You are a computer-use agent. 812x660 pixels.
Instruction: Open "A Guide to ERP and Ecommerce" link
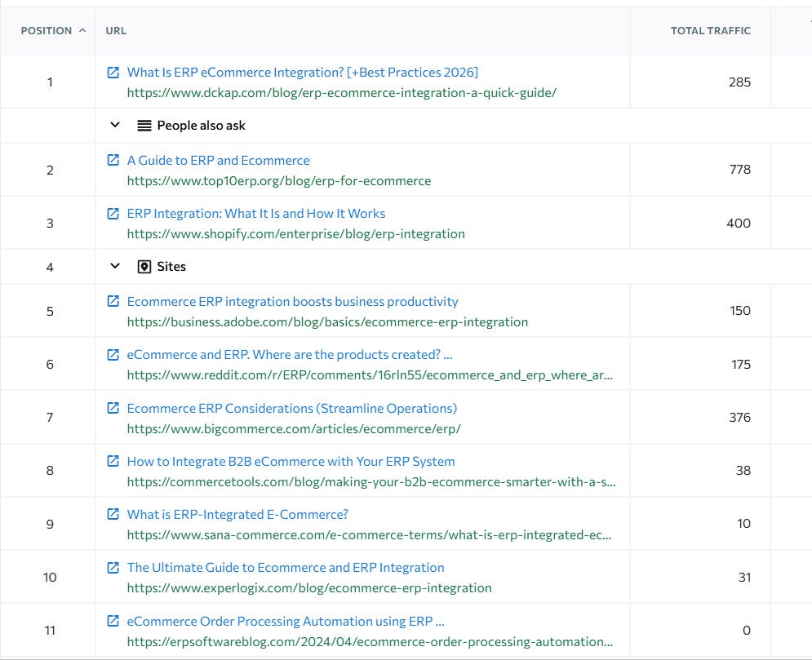[218, 161]
